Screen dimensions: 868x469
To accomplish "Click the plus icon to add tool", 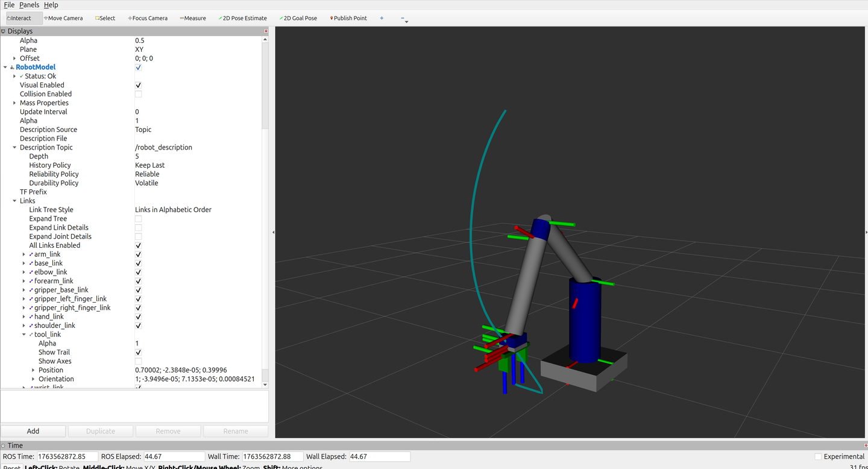I will pos(382,18).
